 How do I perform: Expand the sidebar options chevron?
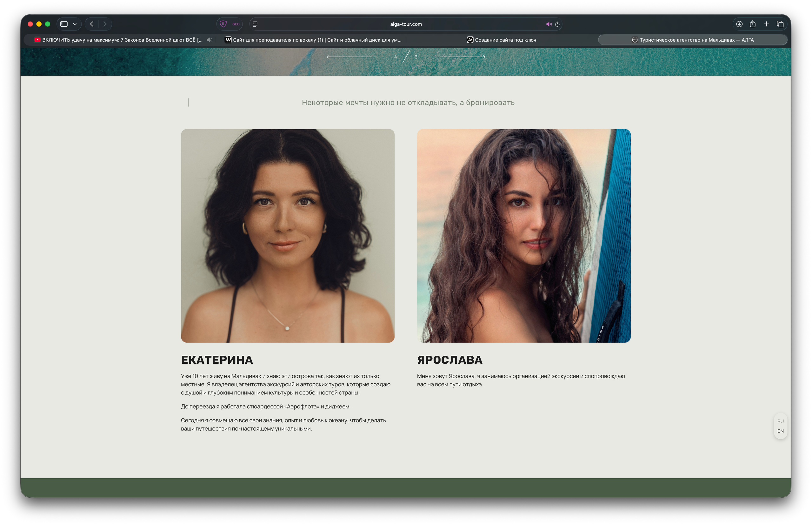coord(76,24)
